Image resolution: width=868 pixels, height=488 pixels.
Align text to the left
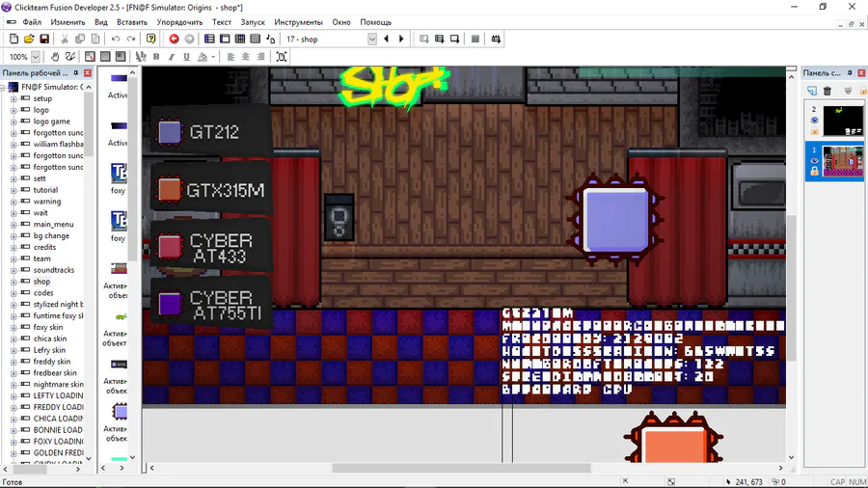pyautogui.click(x=231, y=57)
